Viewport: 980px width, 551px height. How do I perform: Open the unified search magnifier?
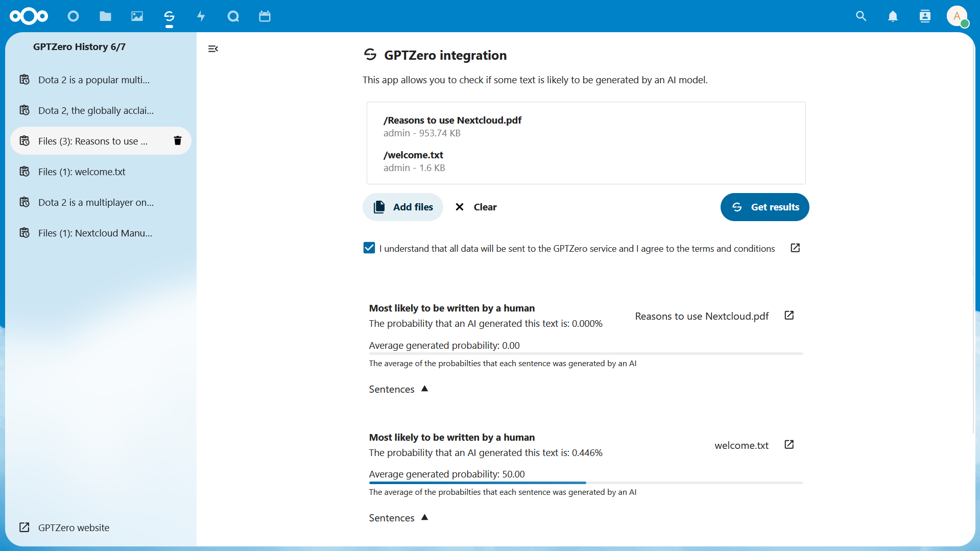(x=861, y=16)
